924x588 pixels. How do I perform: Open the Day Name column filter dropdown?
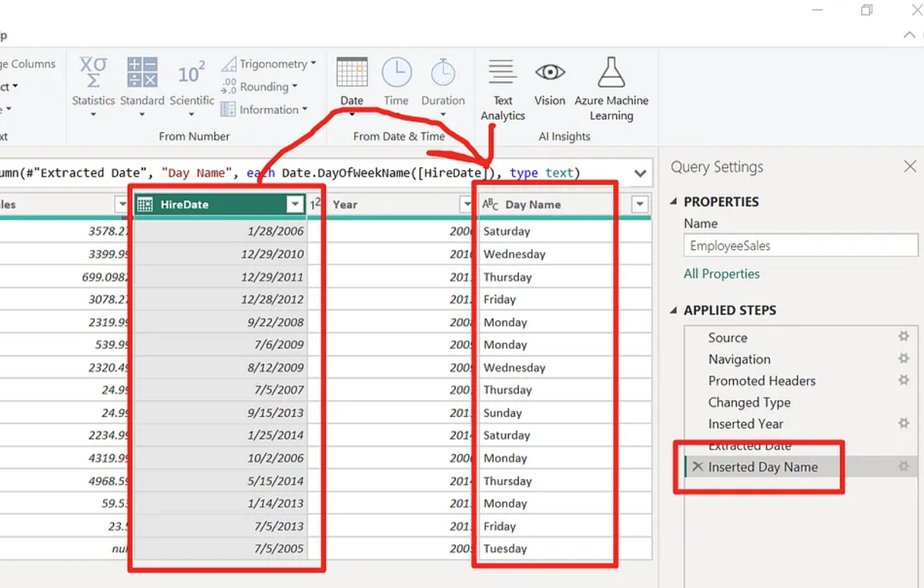pyautogui.click(x=640, y=203)
